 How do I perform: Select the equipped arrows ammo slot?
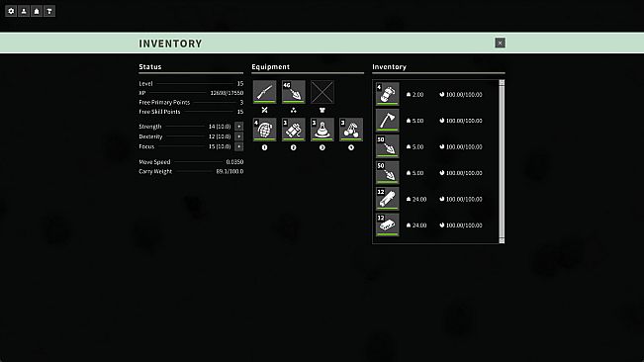tap(294, 92)
